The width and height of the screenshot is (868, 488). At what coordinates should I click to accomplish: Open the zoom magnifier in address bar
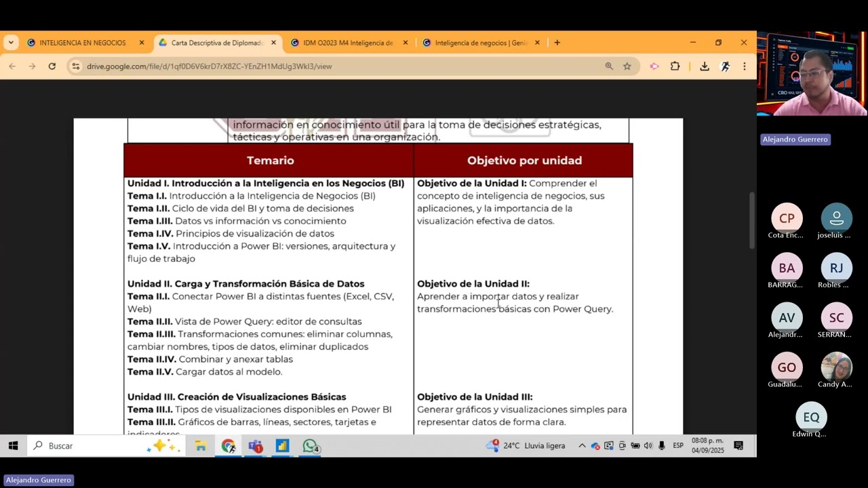click(609, 66)
